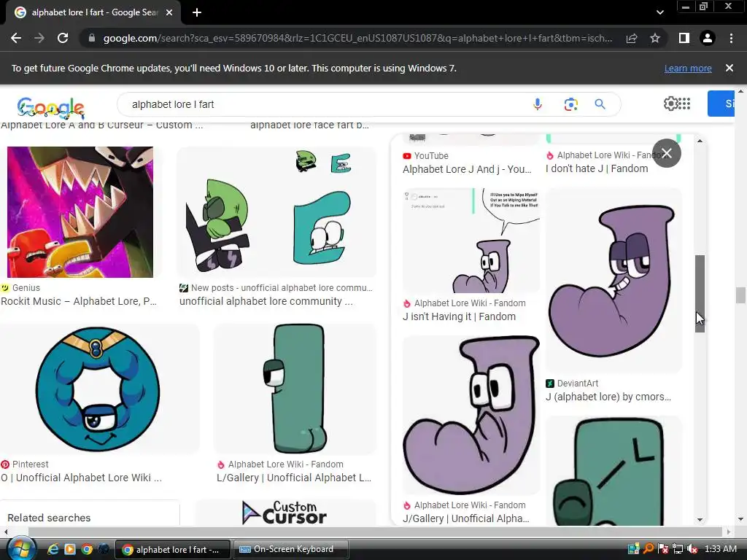
Task: Open the taskbar clock showing 1:33 AM
Action: (720, 549)
